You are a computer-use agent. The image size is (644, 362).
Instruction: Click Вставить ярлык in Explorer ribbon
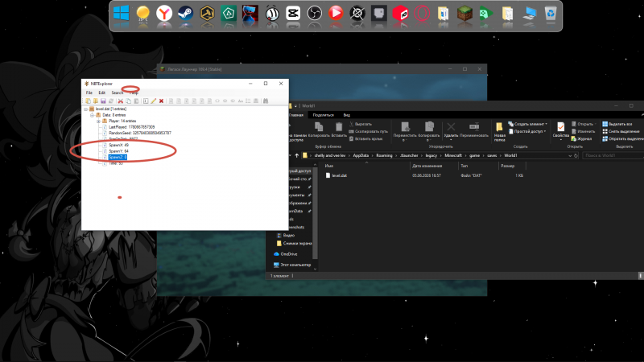tap(366, 138)
